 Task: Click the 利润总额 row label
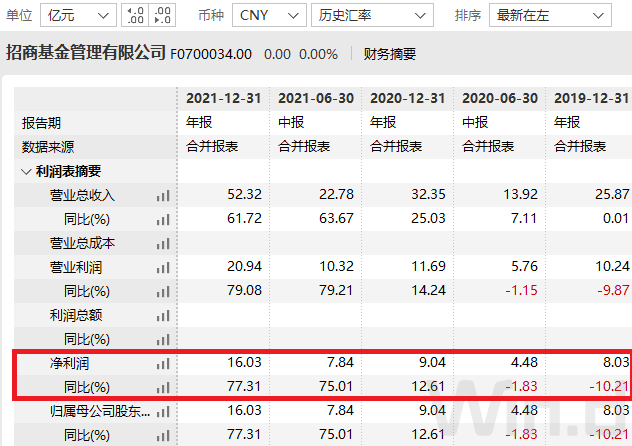tap(76, 315)
